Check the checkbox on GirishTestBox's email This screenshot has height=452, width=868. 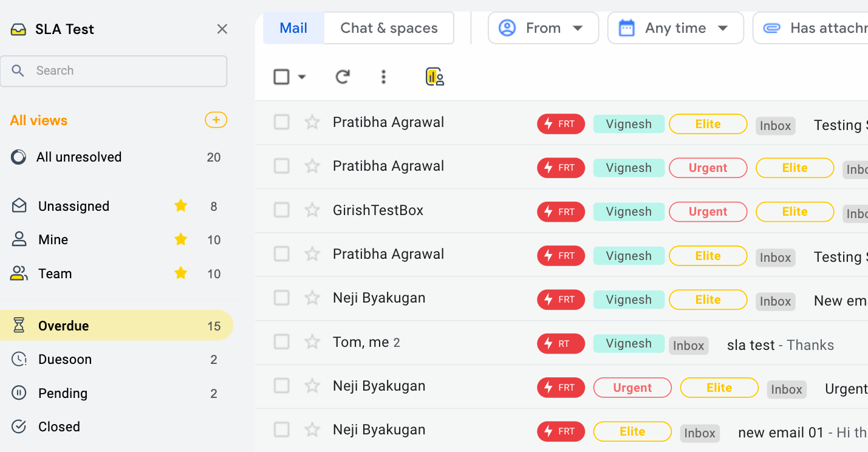pyautogui.click(x=281, y=210)
